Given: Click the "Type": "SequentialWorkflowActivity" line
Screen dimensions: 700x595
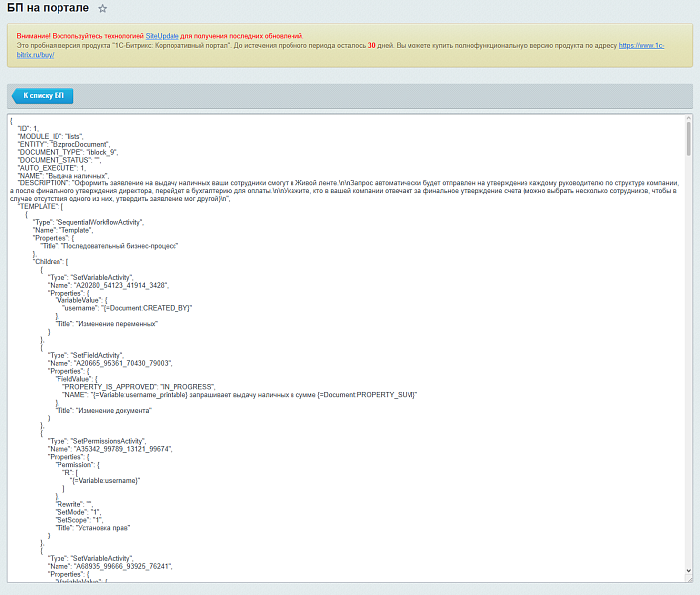Looking at the screenshot, I should tap(101, 223).
